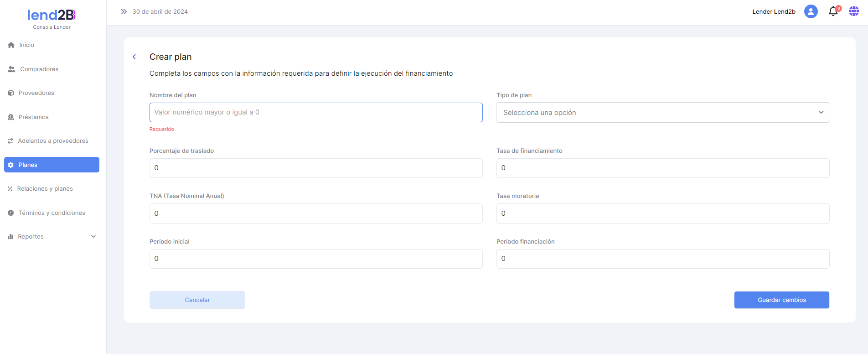Open the Tipo de plan dropdown
This screenshot has height=354, width=868.
click(662, 113)
